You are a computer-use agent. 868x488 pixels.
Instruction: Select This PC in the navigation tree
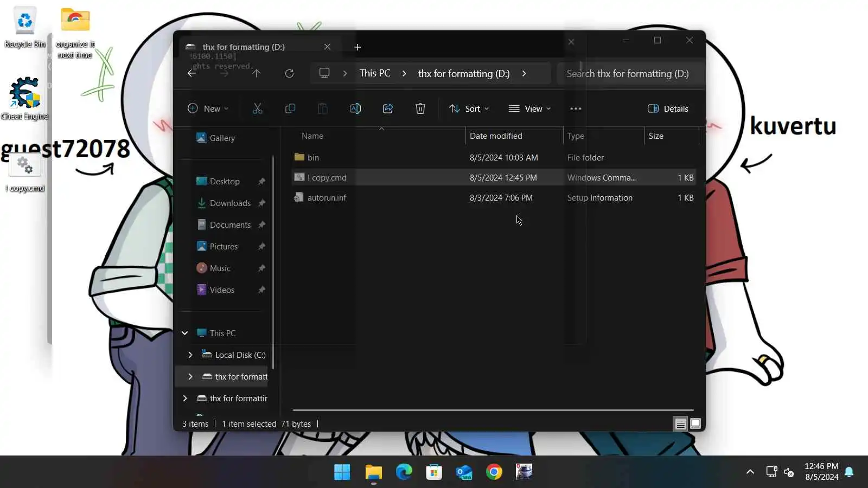pyautogui.click(x=216, y=333)
